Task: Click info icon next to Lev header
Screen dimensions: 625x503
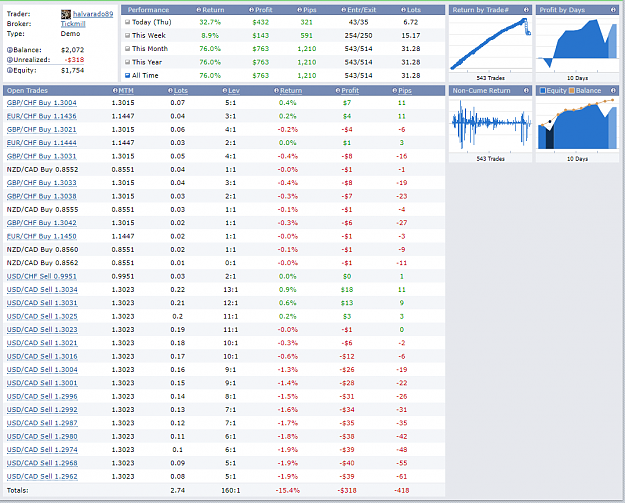Action: (x=225, y=90)
